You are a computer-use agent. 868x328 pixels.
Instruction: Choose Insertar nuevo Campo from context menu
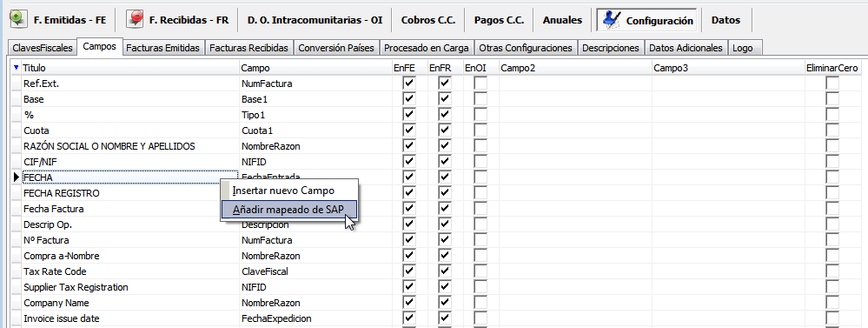tap(289, 190)
